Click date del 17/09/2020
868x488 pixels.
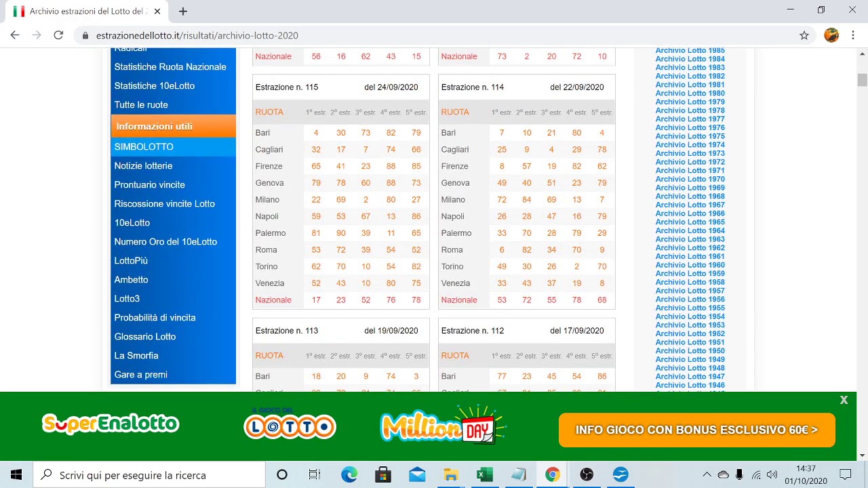click(x=576, y=331)
